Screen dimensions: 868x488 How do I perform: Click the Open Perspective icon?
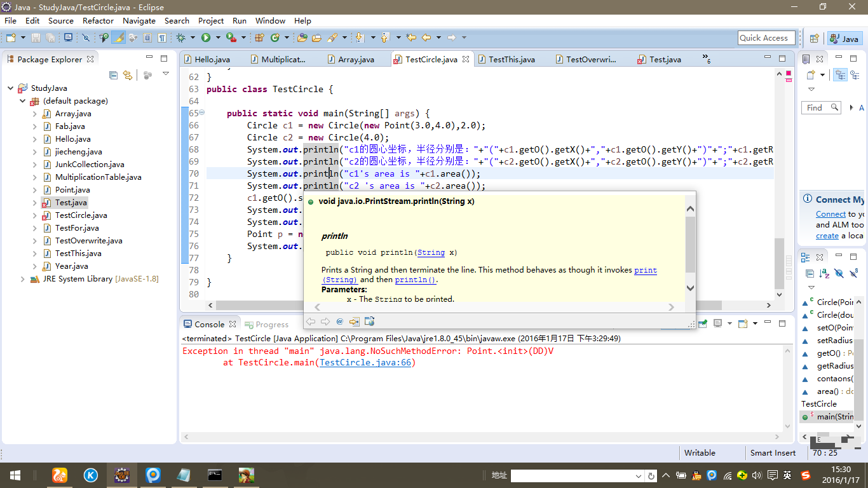pyautogui.click(x=814, y=39)
